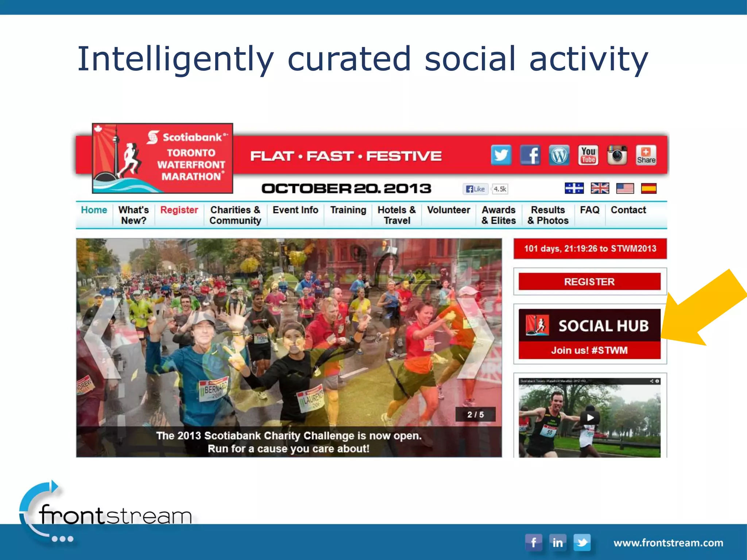Screen dimensions: 747x560
Task: Open the marathon's Twitter page icon
Action: [x=501, y=155]
